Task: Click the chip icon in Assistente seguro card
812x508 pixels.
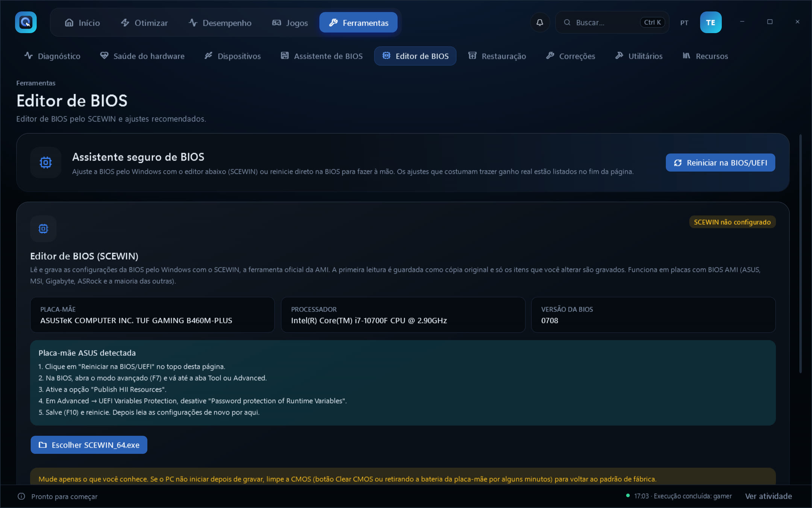Action: 45,163
